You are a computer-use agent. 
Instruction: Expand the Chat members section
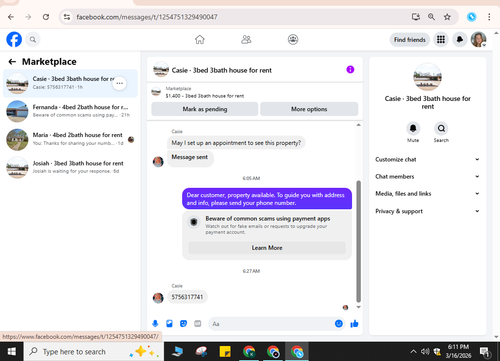tap(427, 176)
